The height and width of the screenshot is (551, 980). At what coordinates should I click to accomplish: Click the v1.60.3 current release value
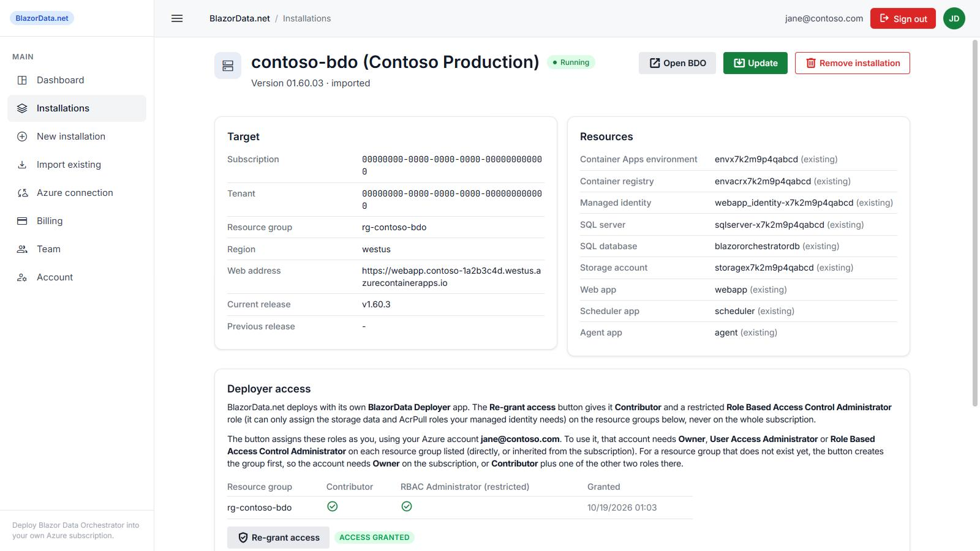tap(376, 304)
